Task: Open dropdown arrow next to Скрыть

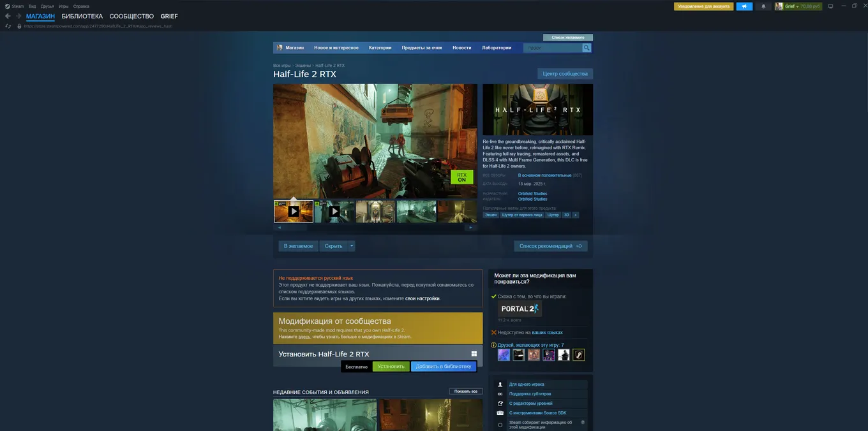Action: [351, 246]
